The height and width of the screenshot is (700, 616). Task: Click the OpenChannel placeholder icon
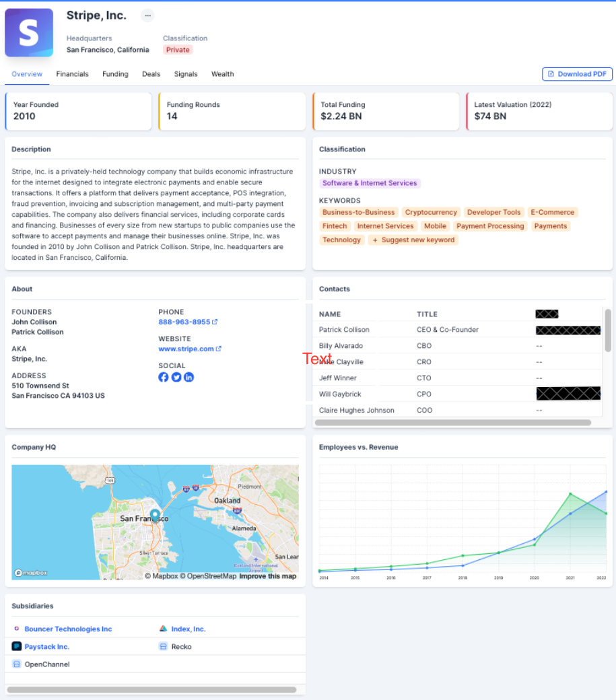coord(17,664)
